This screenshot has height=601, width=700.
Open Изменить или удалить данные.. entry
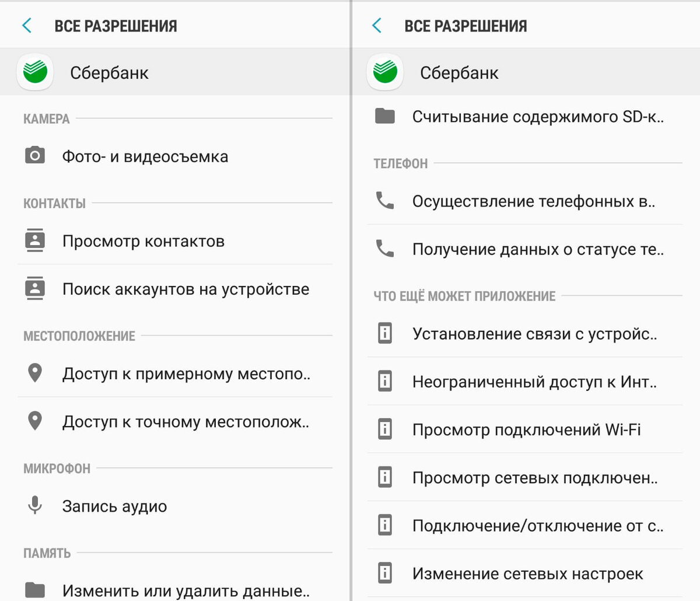175,585
